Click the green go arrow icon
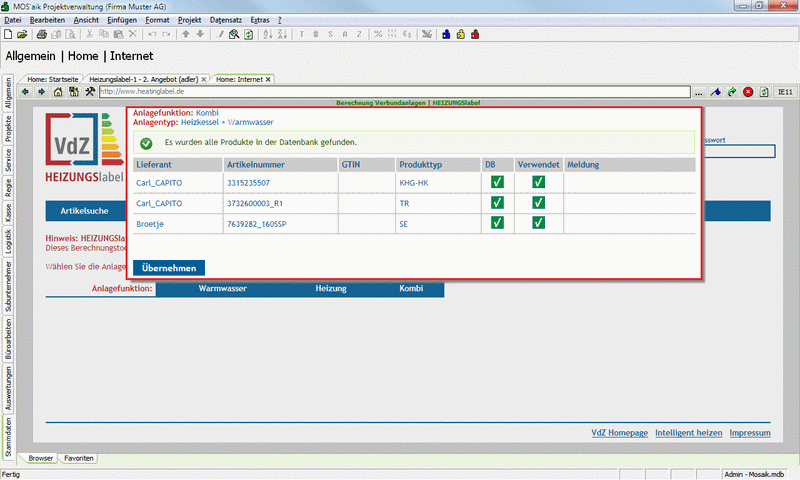The image size is (800, 480). tap(732, 92)
